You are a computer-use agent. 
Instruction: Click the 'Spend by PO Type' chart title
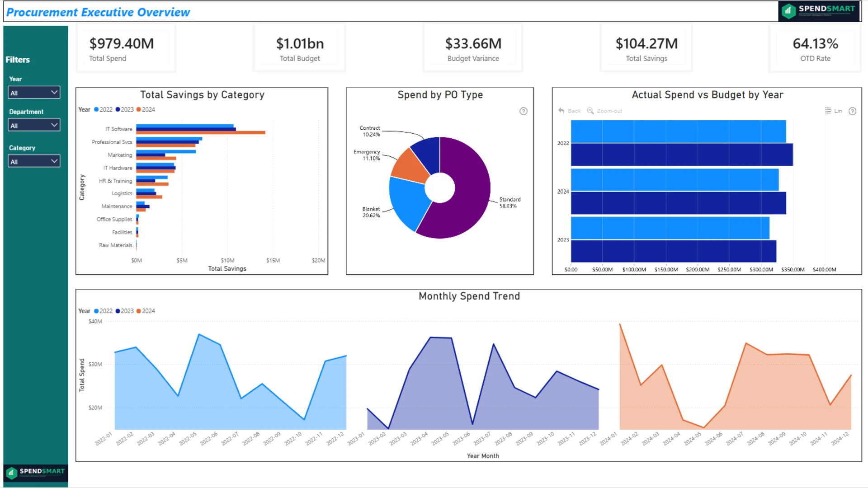click(440, 95)
